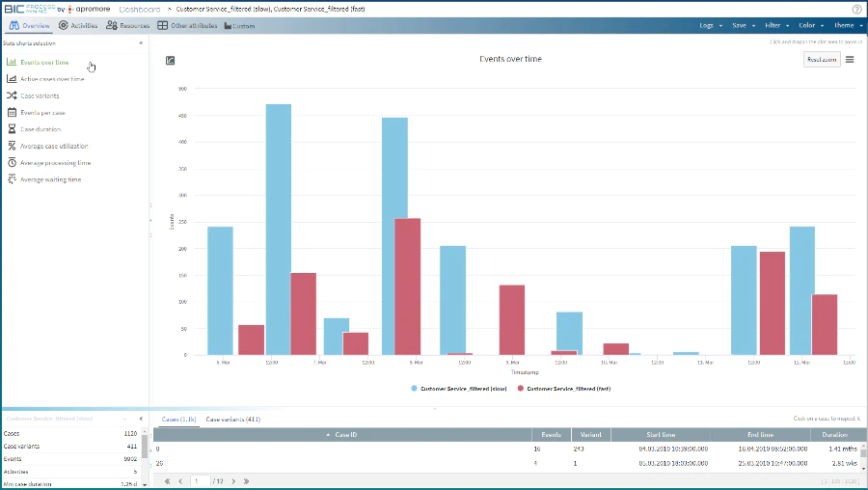
Task: Click the page number input field
Action: (x=200, y=481)
